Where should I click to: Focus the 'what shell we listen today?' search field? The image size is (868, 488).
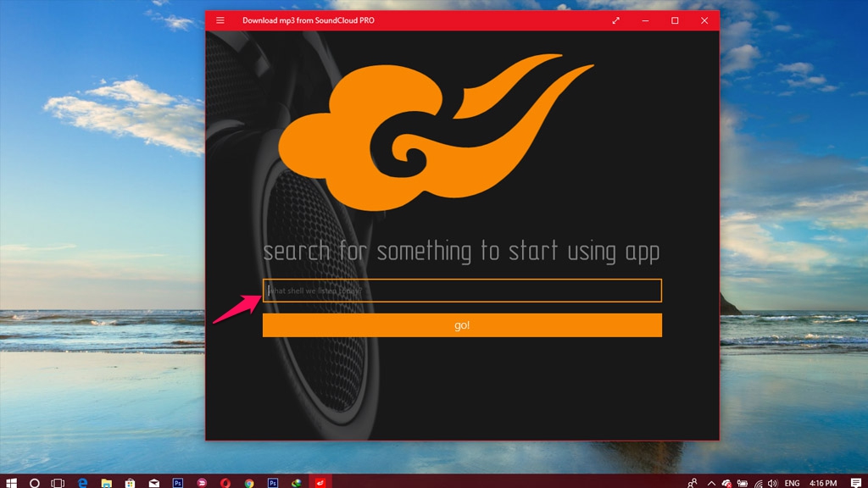462,291
